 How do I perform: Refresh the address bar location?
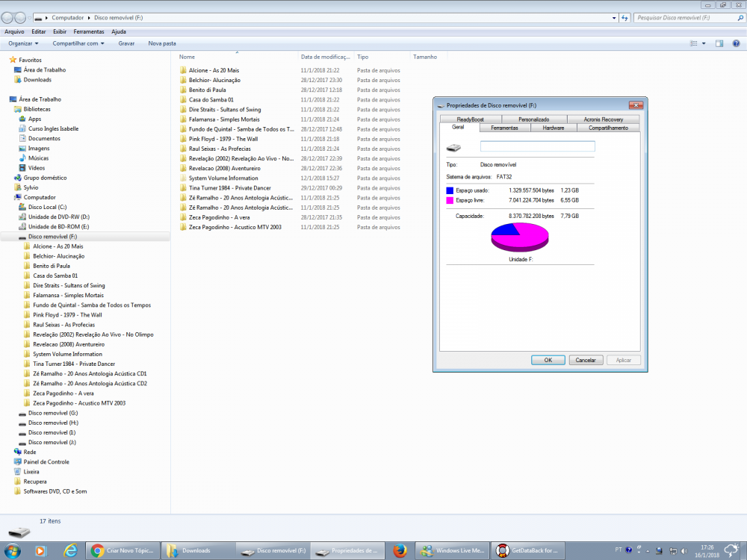(x=624, y=16)
